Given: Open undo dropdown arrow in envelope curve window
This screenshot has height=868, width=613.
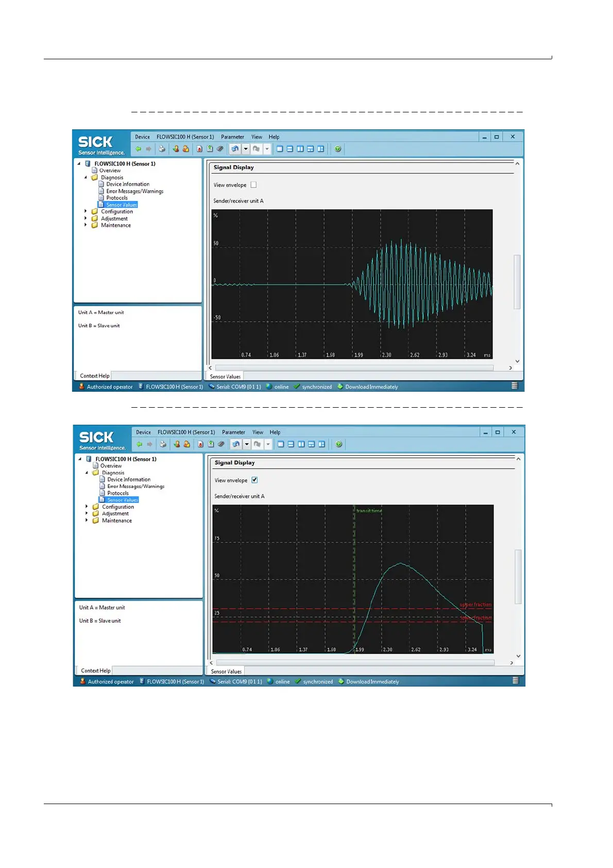Looking at the screenshot, I should tap(247, 444).
